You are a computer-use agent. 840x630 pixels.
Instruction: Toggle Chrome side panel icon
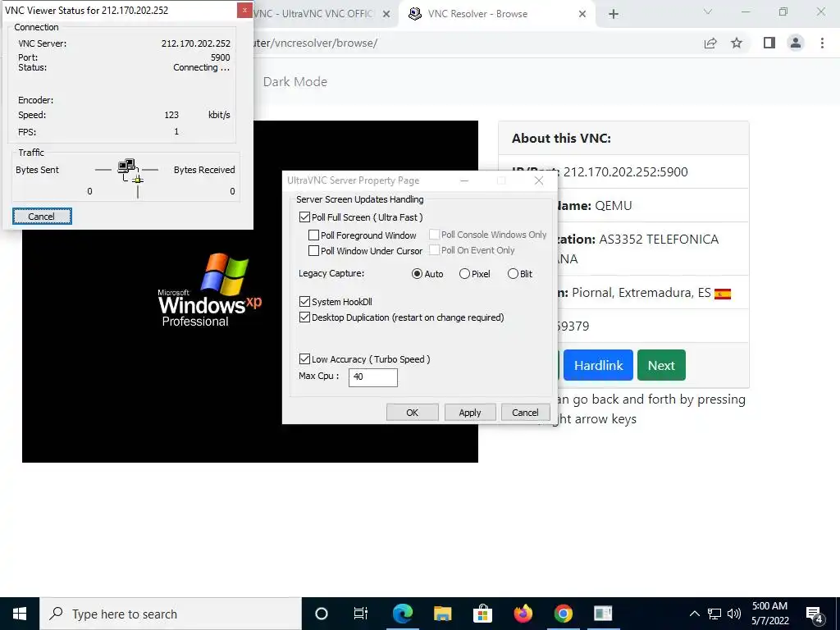[x=769, y=43]
